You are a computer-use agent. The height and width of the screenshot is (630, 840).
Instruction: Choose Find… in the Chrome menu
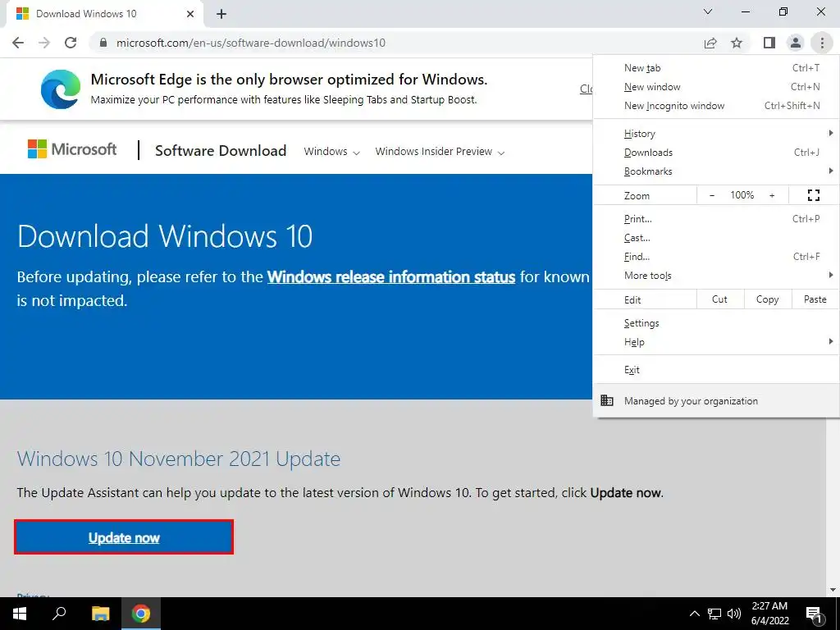click(x=716, y=256)
